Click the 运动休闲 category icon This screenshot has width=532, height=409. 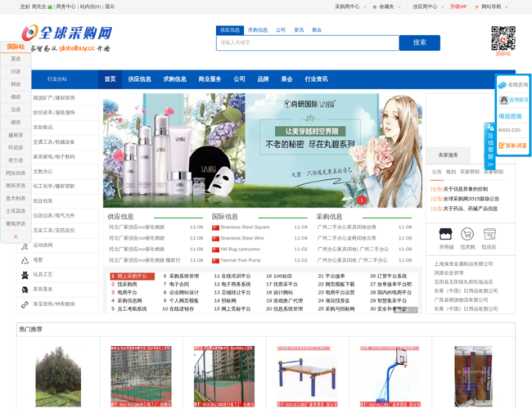coord(25,245)
